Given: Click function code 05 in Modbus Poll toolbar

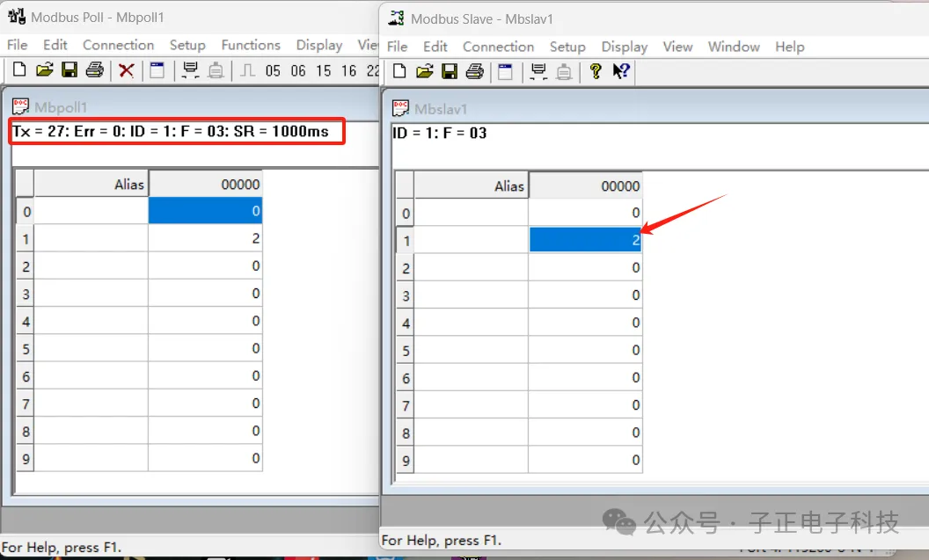Looking at the screenshot, I should coord(272,70).
